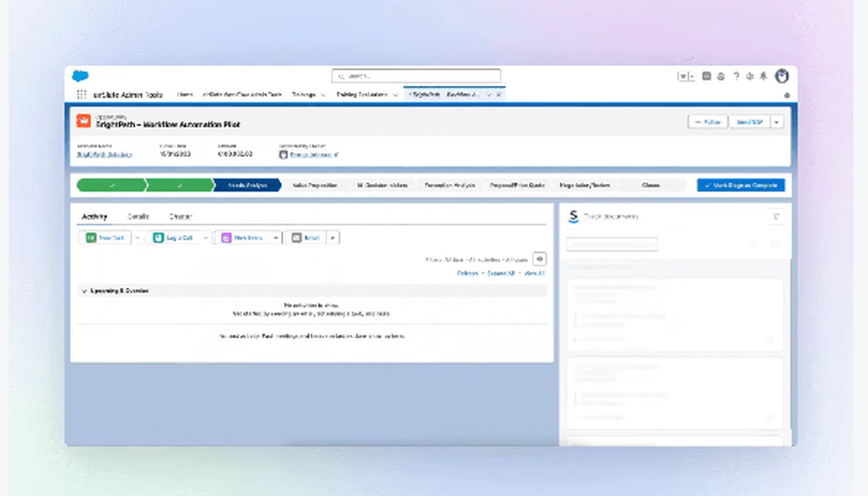This screenshot has height=496, width=868.
Task: Click the button right of Follow
Action: [750, 122]
